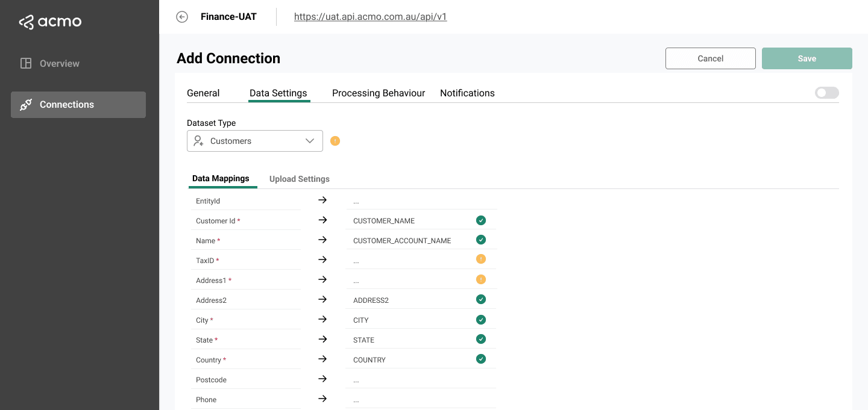Switch to the Processing Behaviour tab
868x410 pixels.
click(378, 93)
